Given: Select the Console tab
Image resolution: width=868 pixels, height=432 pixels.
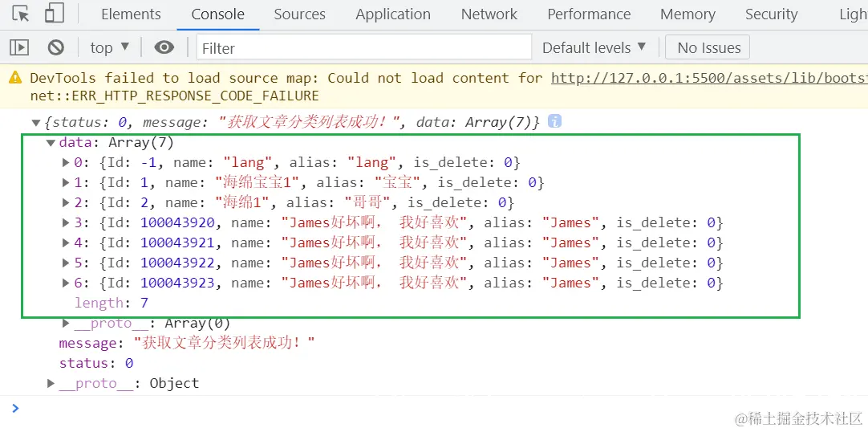Looking at the screenshot, I should click(x=218, y=14).
